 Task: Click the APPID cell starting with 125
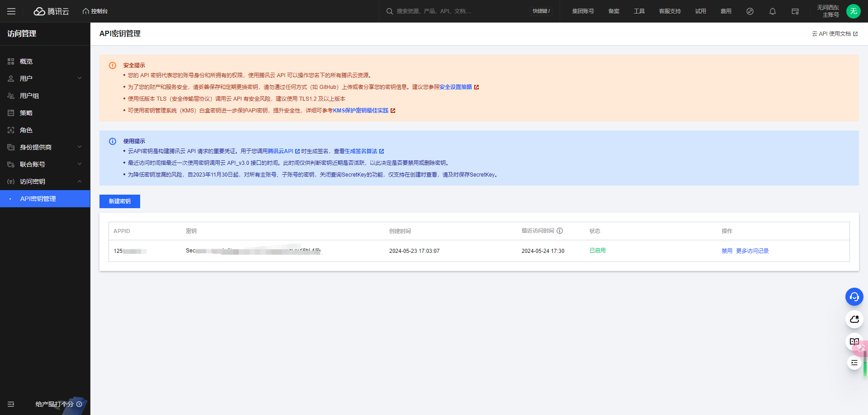coord(130,251)
